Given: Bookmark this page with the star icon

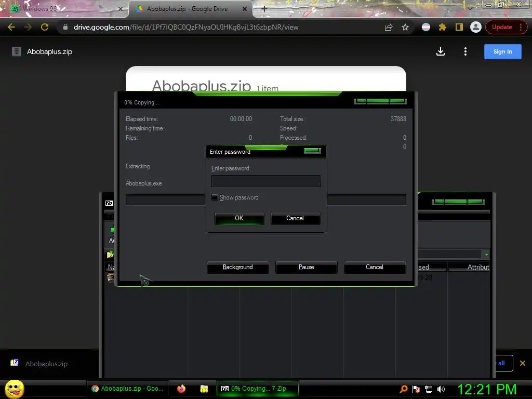Looking at the screenshot, I should click(x=405, y=27).
